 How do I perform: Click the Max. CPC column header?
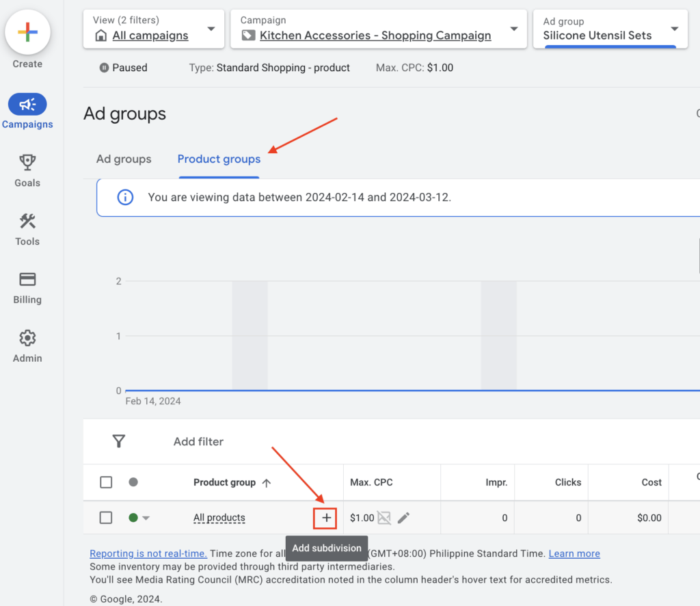[x=371, y=483]
